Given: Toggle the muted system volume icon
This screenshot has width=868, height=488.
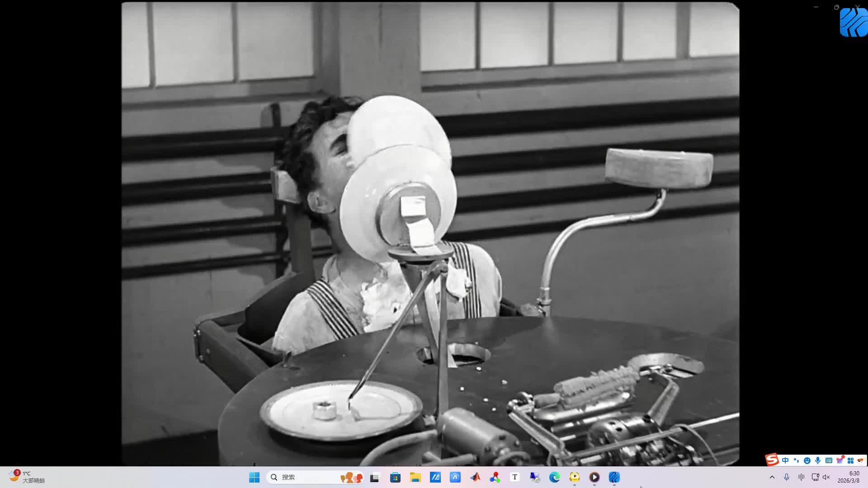Looking at the screenshot, I should [x=826, y=477].
